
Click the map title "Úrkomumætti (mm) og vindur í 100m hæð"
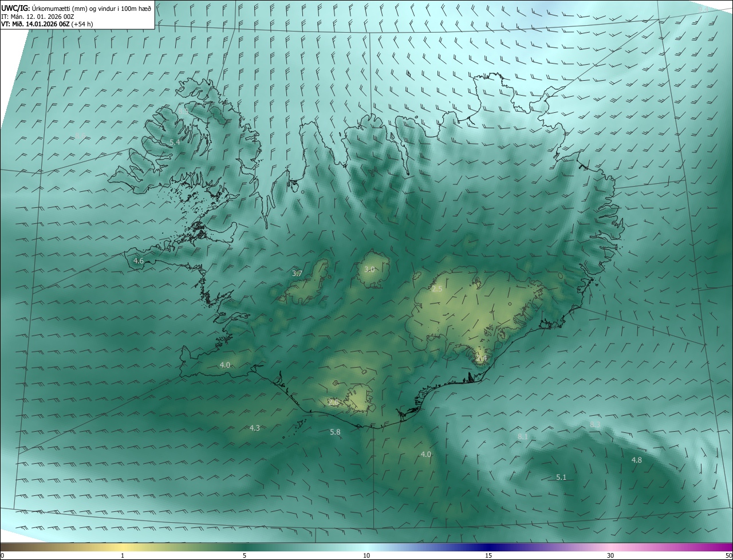pos(93,8)
